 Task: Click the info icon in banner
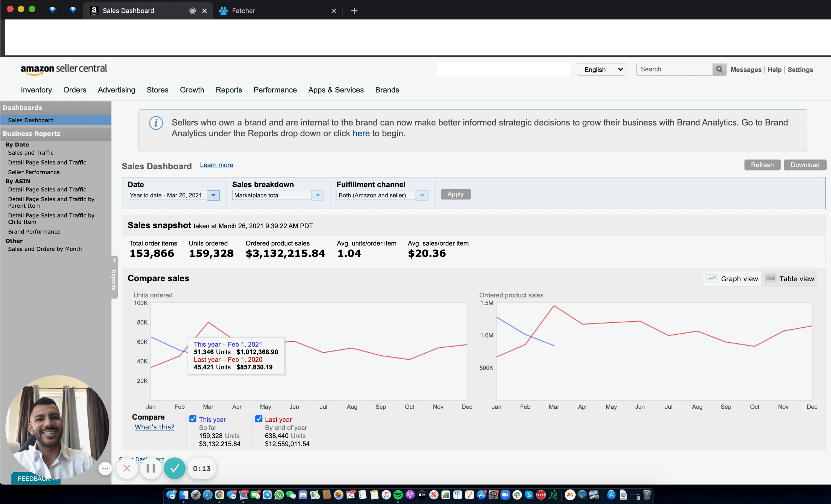click(156, 123)
